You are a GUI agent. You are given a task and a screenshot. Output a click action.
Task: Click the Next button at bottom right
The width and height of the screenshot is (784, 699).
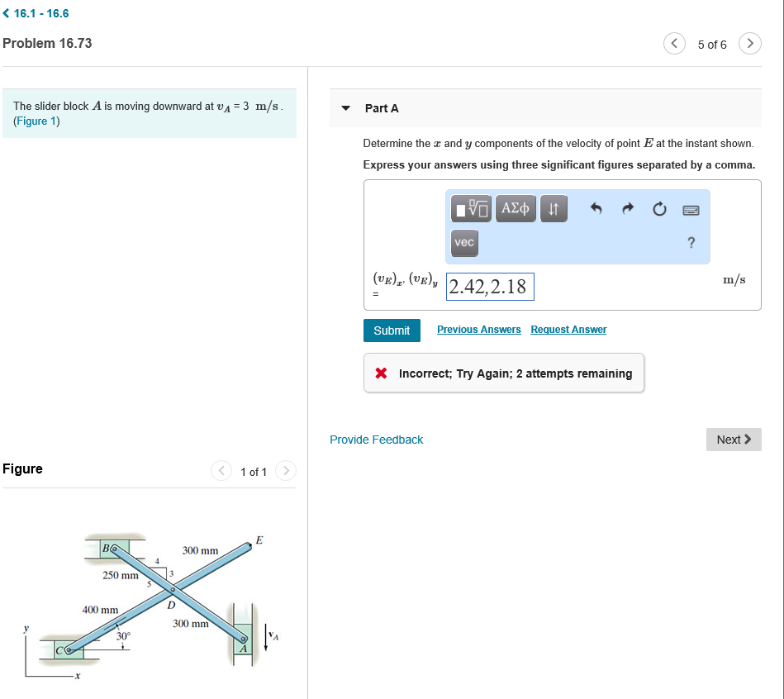pyautogui.click(x=733, y=440)
